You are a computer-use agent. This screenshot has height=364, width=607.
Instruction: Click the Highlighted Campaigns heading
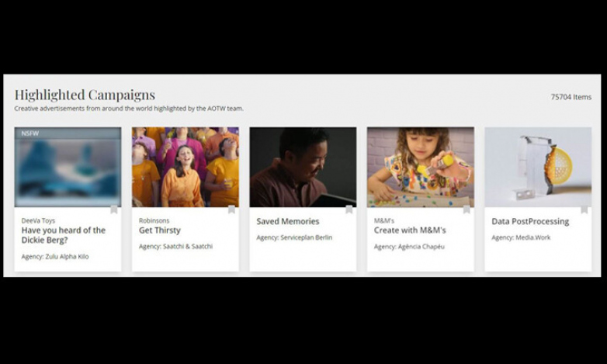(x=85, y=95)
